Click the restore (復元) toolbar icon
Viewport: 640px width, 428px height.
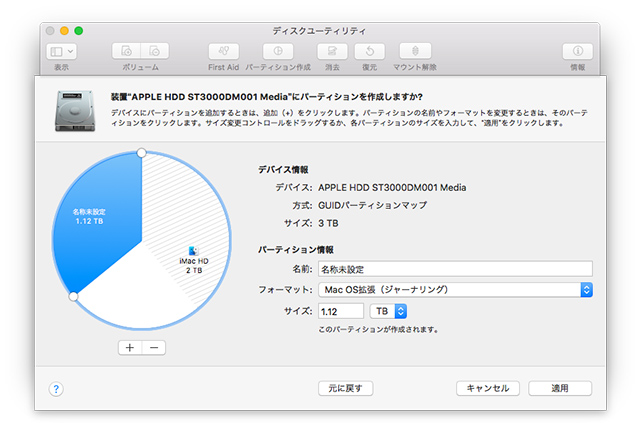click(369, 51)
